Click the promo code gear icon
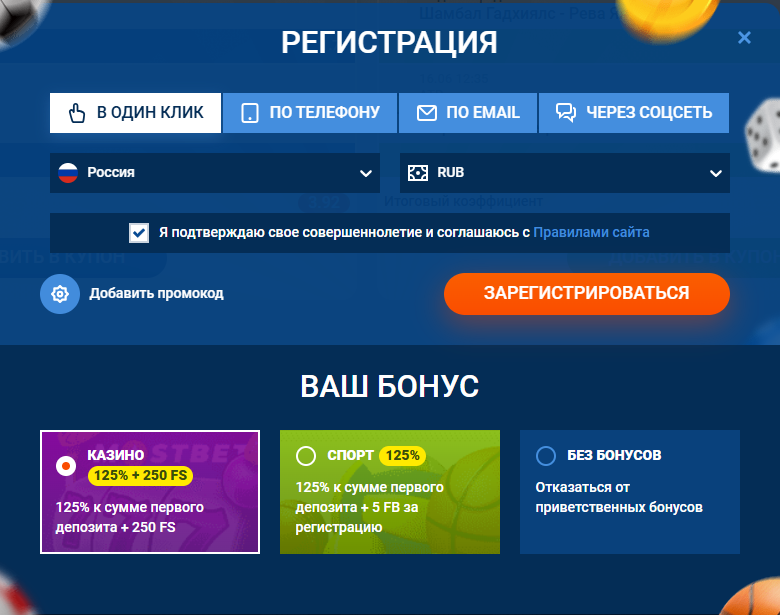This screenshot has width=780, height=615. pos(60,294)
